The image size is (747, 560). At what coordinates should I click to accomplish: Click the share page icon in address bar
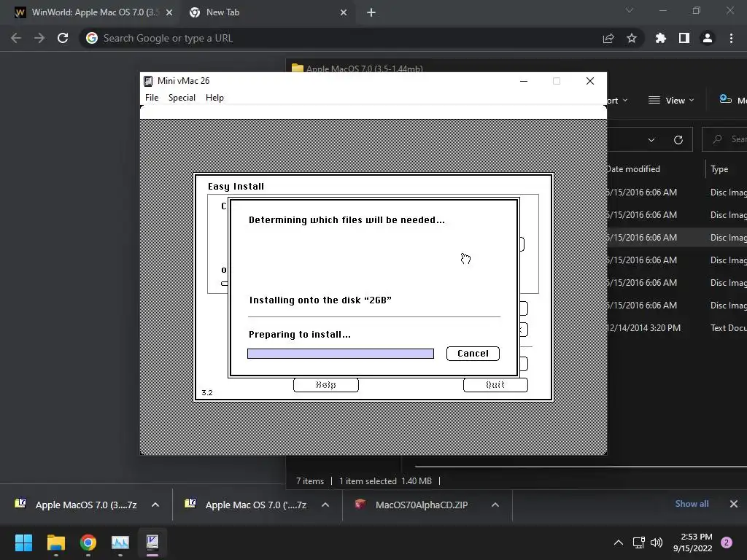(608, 39)
